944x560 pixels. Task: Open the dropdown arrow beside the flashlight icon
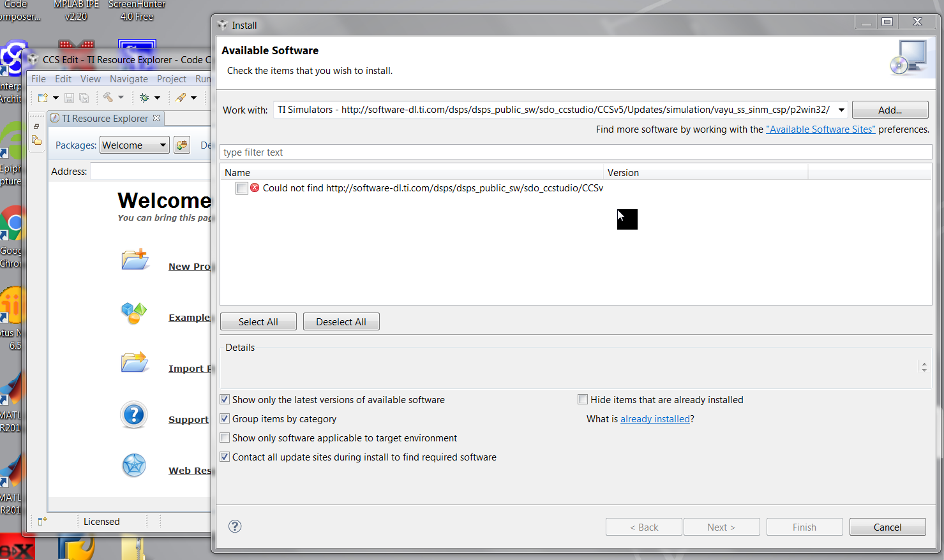coord(193,98)
